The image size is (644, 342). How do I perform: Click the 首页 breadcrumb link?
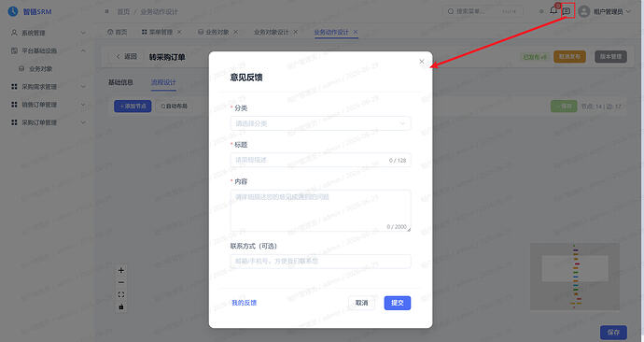pos(123,11)
